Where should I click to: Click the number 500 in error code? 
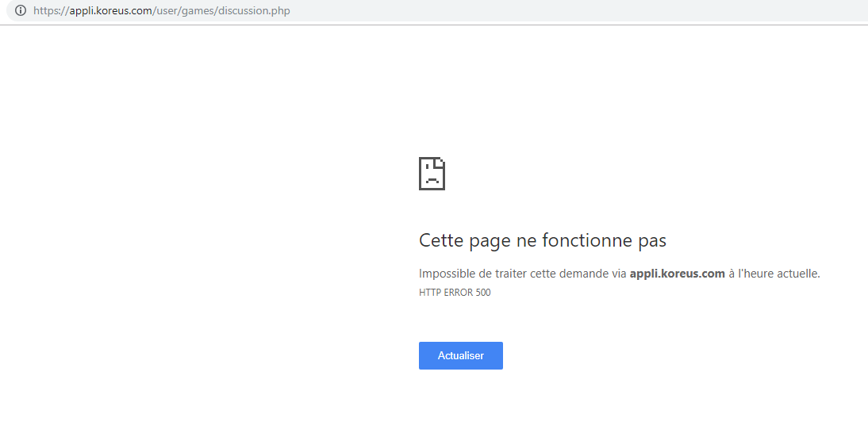point(482,293)
